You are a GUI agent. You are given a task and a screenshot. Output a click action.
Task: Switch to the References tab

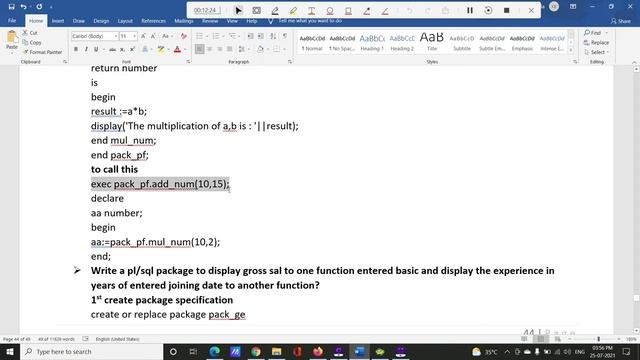[x=153, y=20]
